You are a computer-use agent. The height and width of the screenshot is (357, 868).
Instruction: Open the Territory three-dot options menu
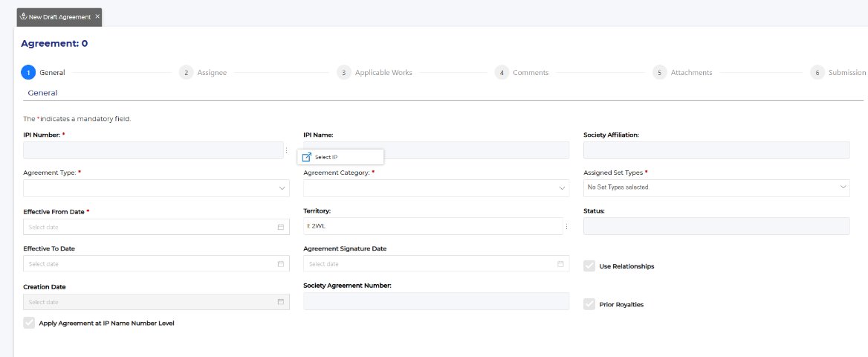[566, 226]
